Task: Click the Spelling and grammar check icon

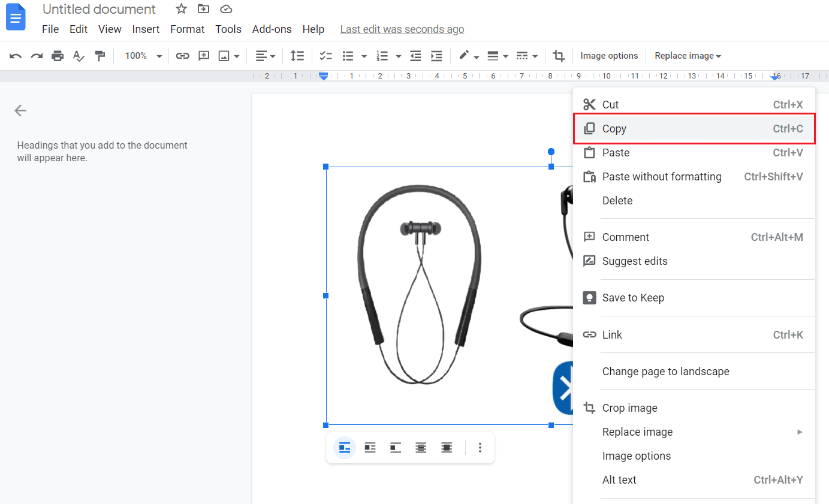Action: click(x=79, y=56)
